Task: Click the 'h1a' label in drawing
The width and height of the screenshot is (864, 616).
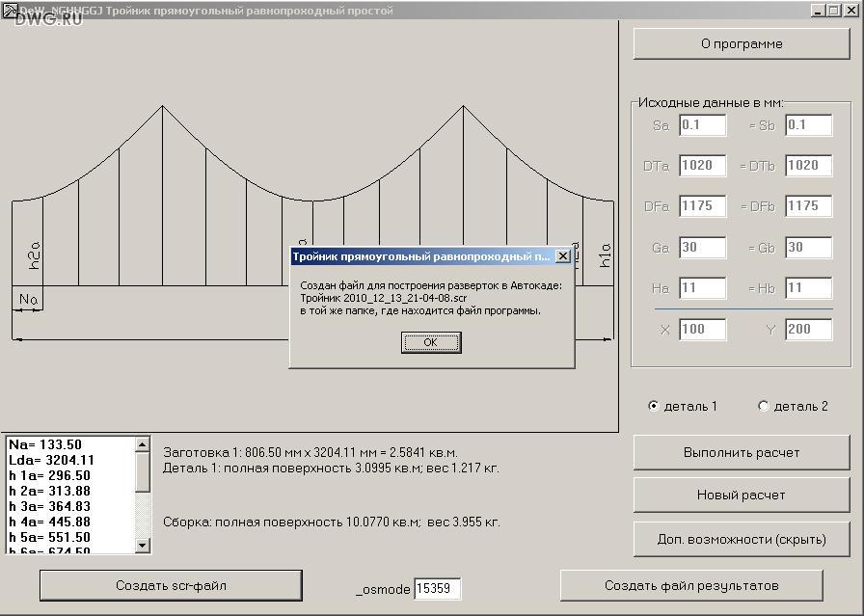Action: point(605,255)
